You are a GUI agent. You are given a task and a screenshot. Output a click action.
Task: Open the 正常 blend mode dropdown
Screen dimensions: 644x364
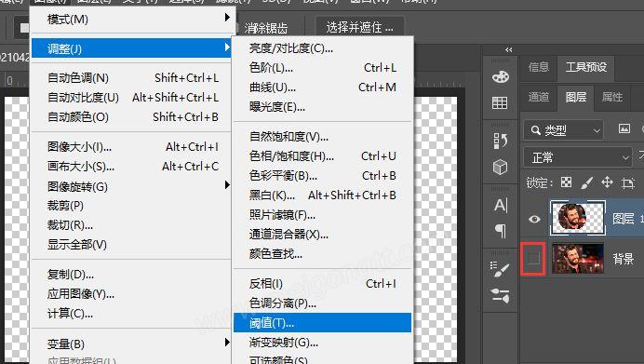578,157
